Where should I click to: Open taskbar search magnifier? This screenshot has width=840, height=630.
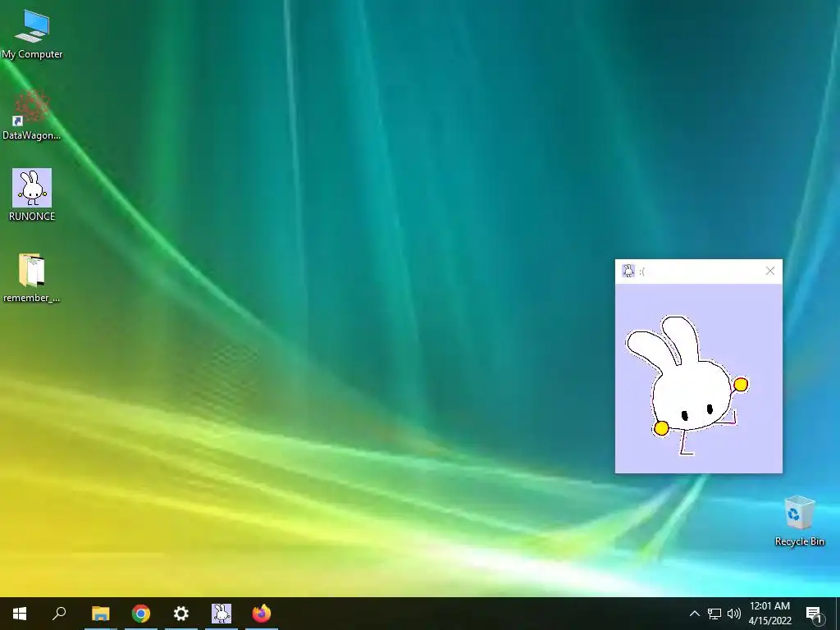click(x=59, y=614)
